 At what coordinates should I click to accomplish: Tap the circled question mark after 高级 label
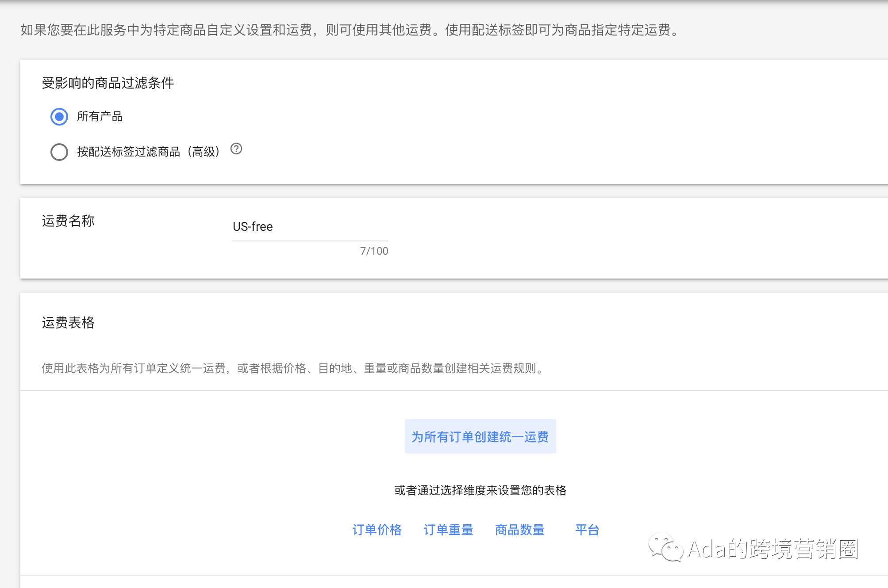237,150
